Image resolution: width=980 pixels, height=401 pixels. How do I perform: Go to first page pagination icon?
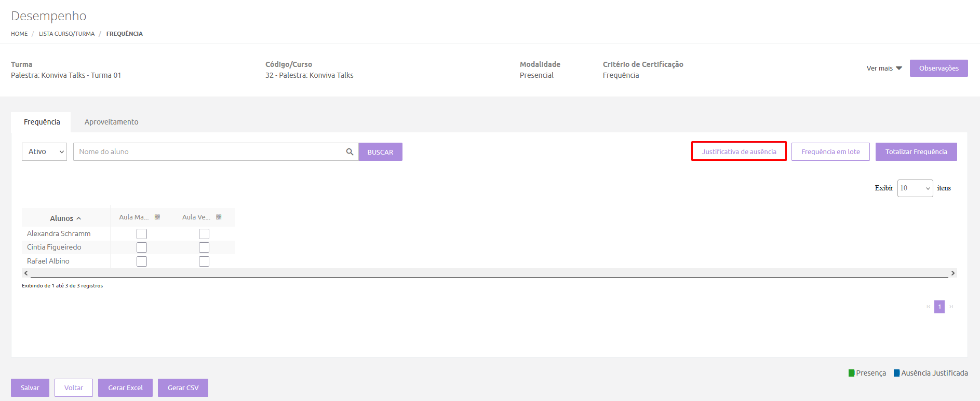click(928, 307)
